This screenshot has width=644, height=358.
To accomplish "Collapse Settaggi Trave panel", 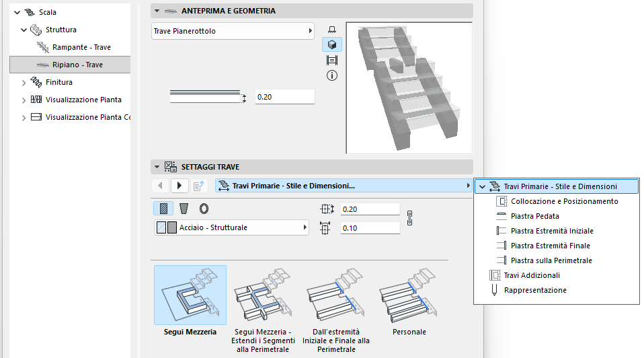I will click(x=157, y=167).
